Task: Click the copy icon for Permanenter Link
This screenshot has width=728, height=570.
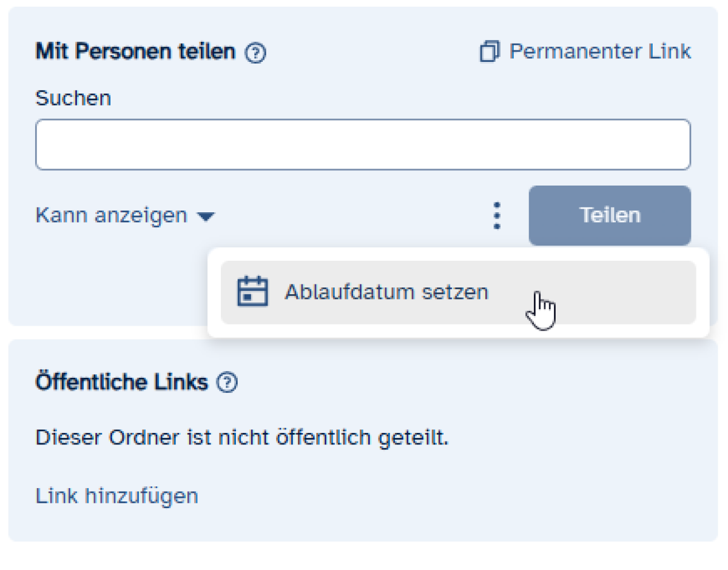Action: (489, 52)
